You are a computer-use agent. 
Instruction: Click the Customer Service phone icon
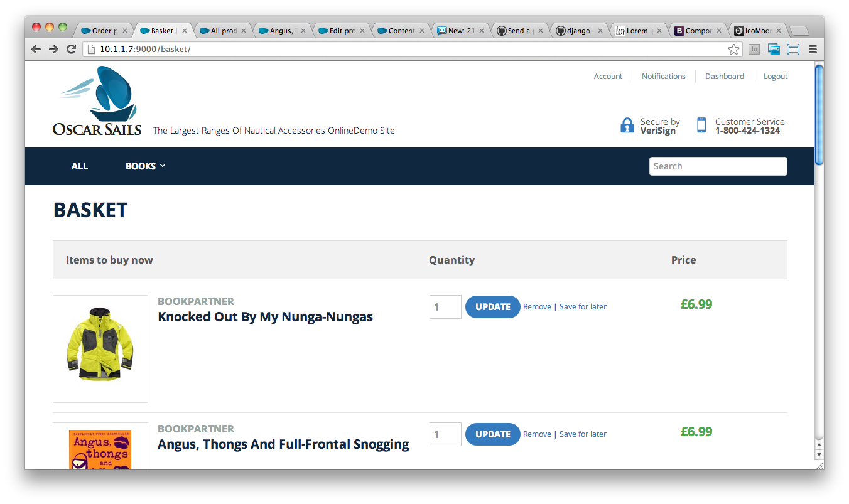pyautogui.click(x=701, y=125)
